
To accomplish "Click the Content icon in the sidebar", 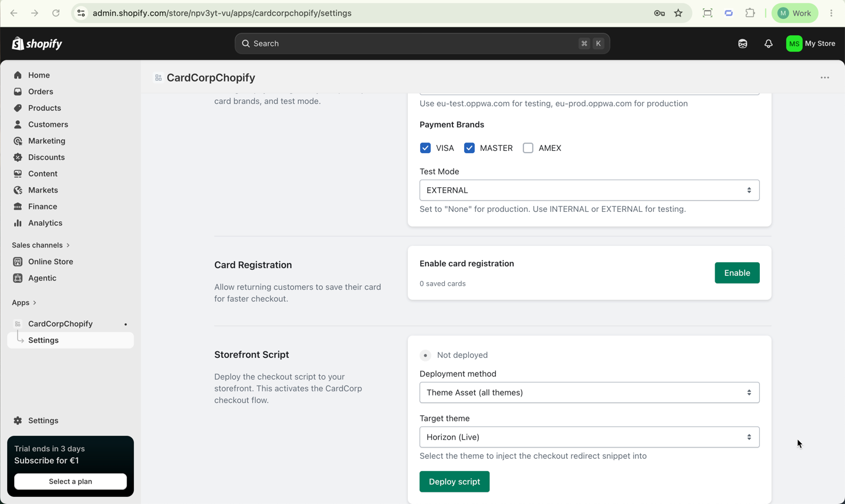I will pos(18,174).
